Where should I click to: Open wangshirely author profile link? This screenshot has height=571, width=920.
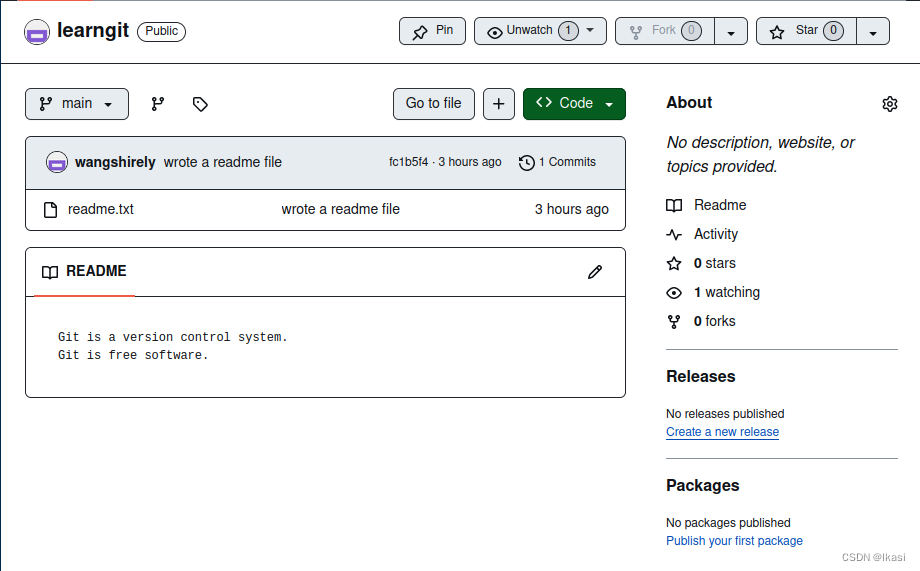115,162
